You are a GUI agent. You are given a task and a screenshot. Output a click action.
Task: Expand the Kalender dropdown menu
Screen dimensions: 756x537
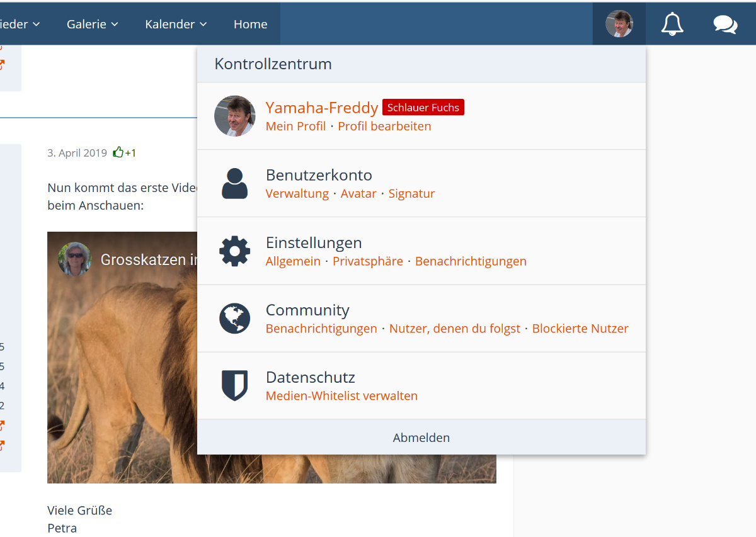click(x=176, y=24)
